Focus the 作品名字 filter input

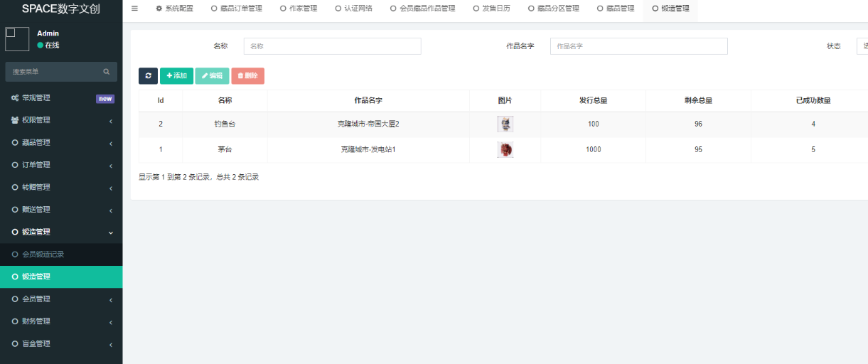pyautogui.click(x=638, y=46)
